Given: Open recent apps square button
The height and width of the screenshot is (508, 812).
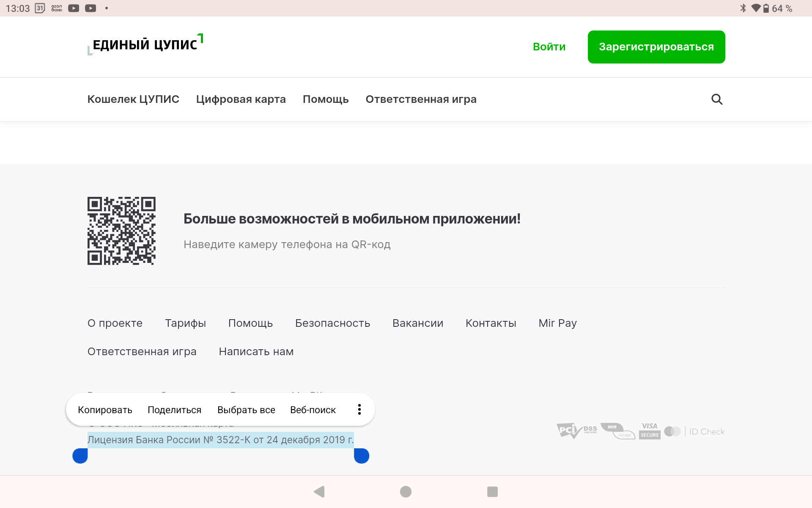Looking at the screenshot, I should 492,491.
